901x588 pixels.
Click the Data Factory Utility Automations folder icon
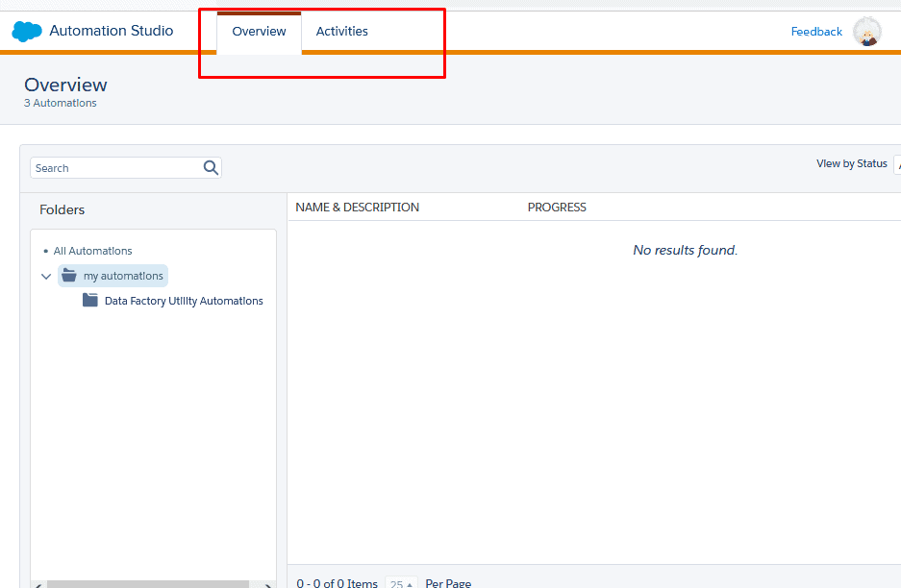click(90, 301)
